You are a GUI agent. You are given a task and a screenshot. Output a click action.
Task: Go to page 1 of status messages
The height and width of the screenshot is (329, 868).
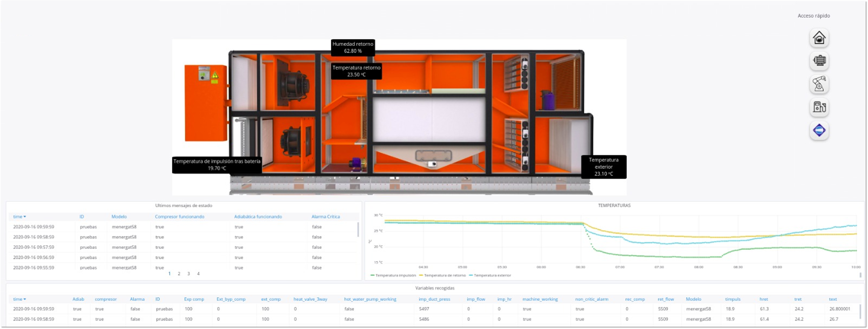(x=169, y=274)
